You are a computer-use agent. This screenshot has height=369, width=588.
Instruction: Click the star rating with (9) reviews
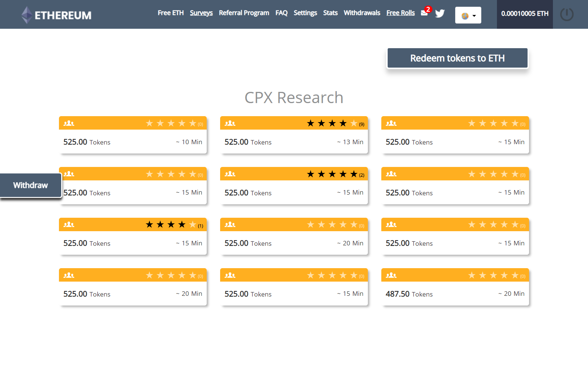[x=335, y=123]
